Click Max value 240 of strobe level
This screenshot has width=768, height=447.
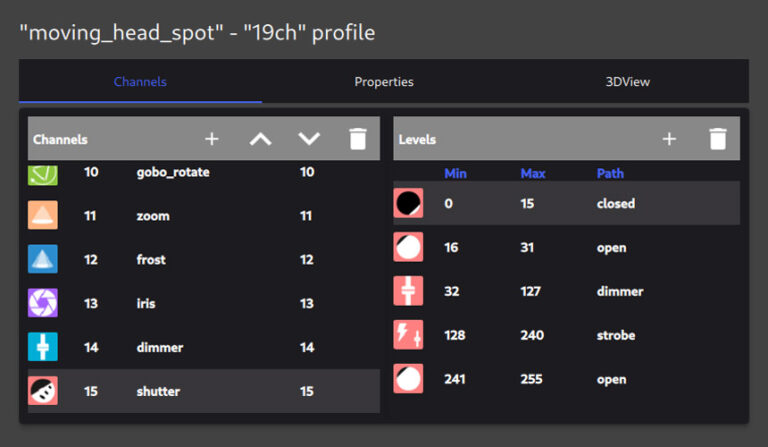point(532,335)
